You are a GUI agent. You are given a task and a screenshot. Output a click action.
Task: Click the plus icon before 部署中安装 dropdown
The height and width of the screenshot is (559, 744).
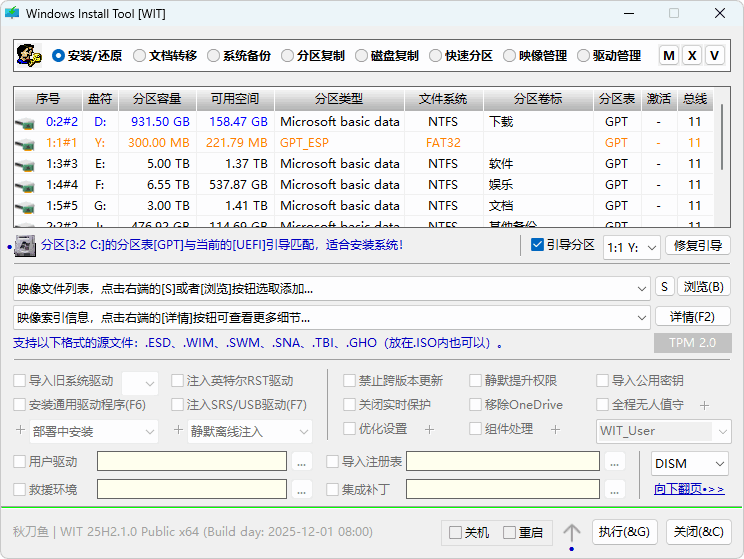pyautogui.click(x=20, y=430)
